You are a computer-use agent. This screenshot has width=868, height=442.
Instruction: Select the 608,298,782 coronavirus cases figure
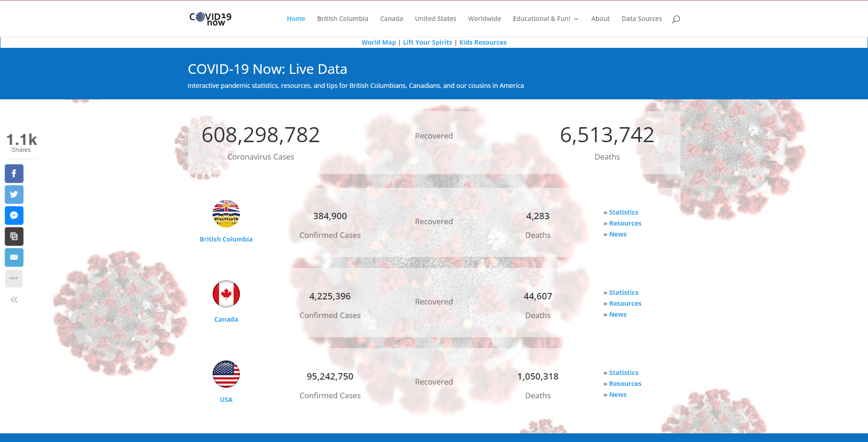tap(261, 135)
